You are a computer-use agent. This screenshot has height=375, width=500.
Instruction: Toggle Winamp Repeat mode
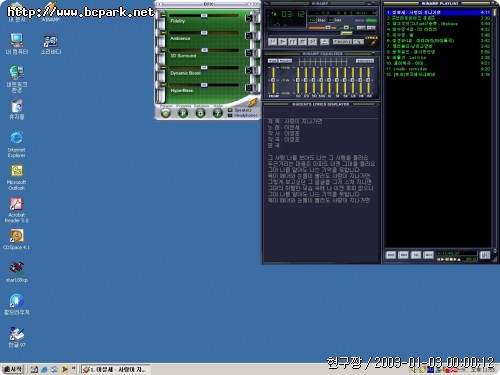tap(358, 42)
